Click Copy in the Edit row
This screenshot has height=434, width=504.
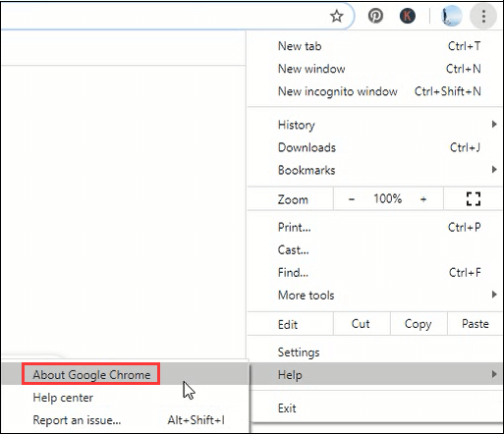(x=419, y=324)
